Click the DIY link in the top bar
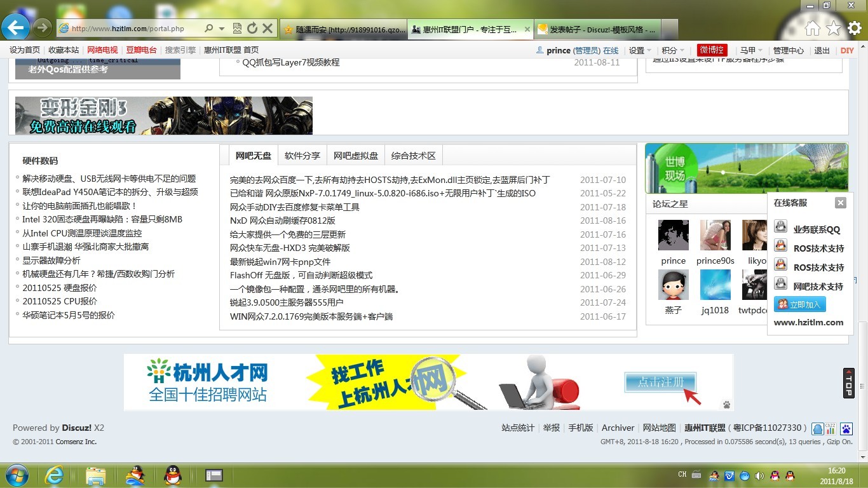 847,50
